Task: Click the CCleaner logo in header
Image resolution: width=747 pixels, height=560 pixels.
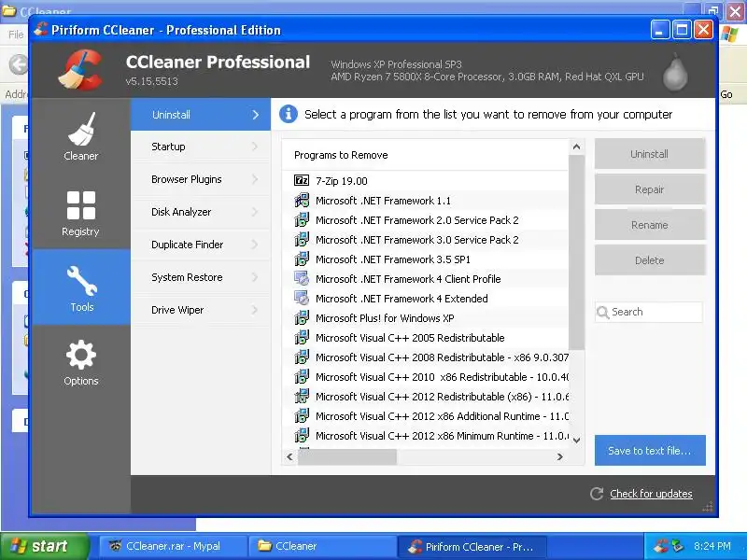Action: pyautogui.click(x=81, y=71)
